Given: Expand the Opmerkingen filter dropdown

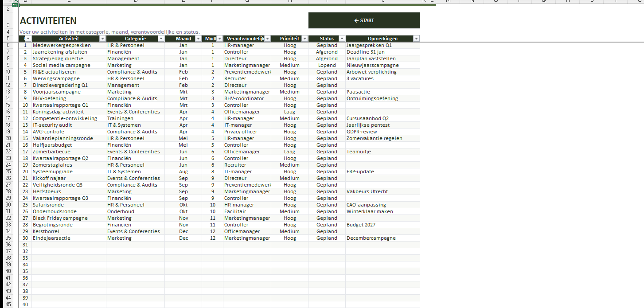Looking at the screenshot, I should 416,39.
